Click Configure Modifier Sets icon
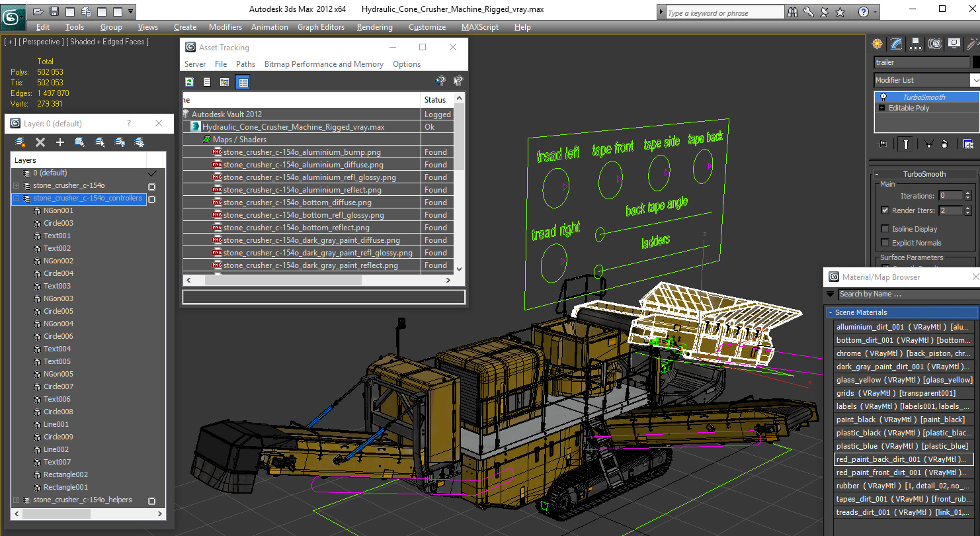The image size is (980, 536). point(968,144)
